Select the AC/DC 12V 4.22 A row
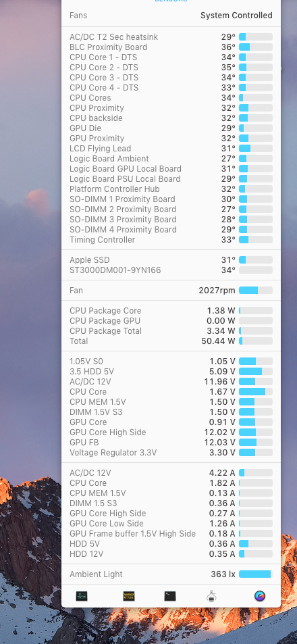Screen dimensions: 297x644 171,473
